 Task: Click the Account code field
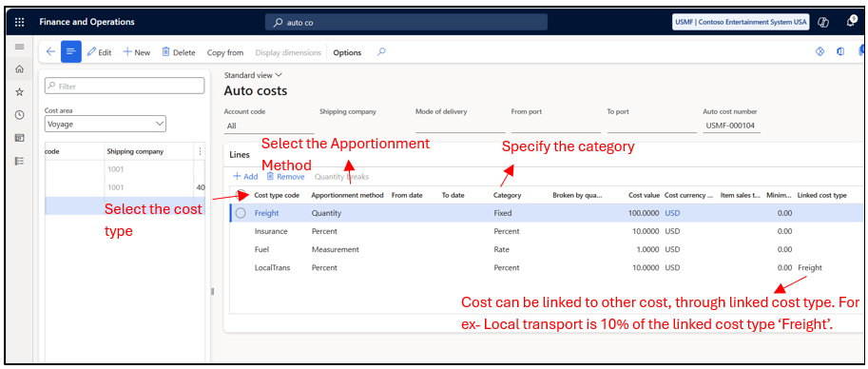coord(268,126)
